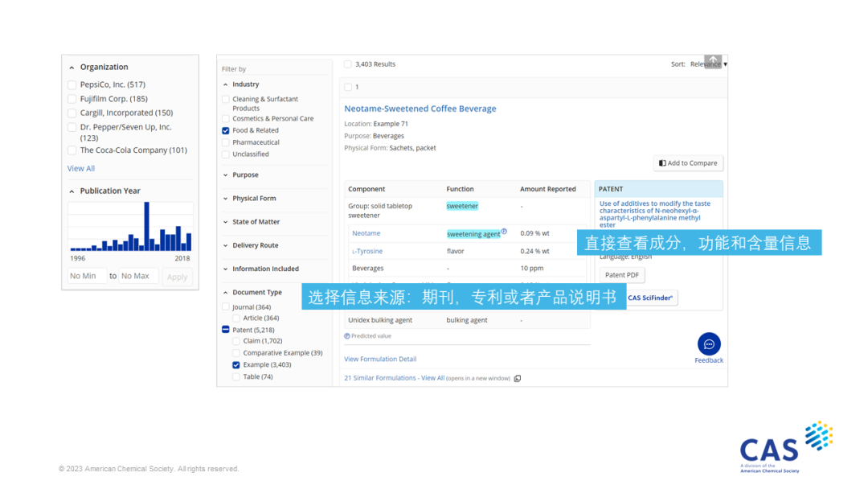Expand the Purpose filter section
Screen dimensions: 868x489
click(x=225, y=175)
